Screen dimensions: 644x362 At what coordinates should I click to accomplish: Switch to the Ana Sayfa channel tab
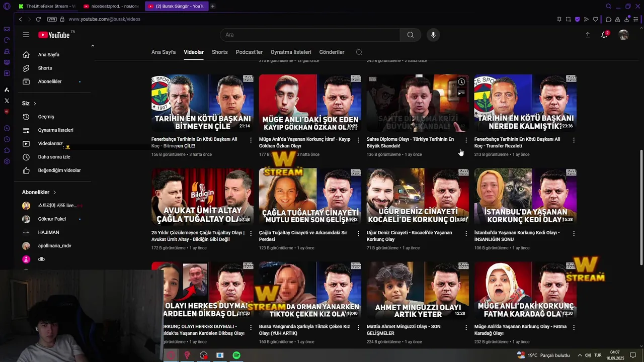point(164,52)
